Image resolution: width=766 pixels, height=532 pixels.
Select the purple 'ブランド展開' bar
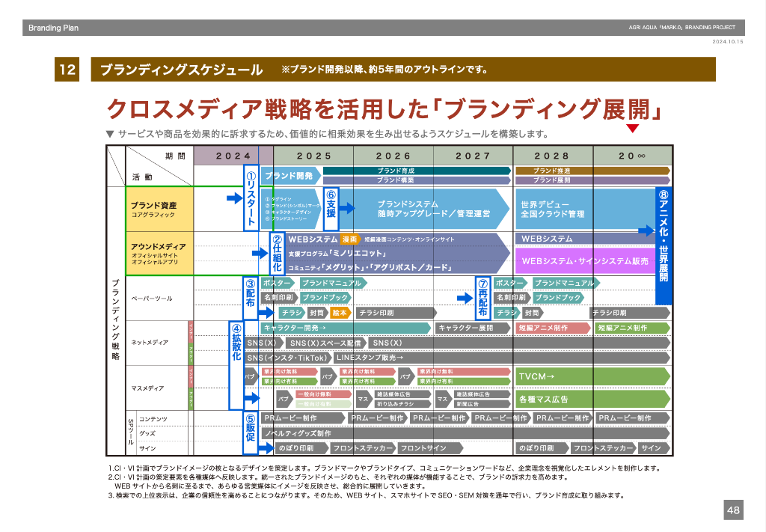[592, 180]
